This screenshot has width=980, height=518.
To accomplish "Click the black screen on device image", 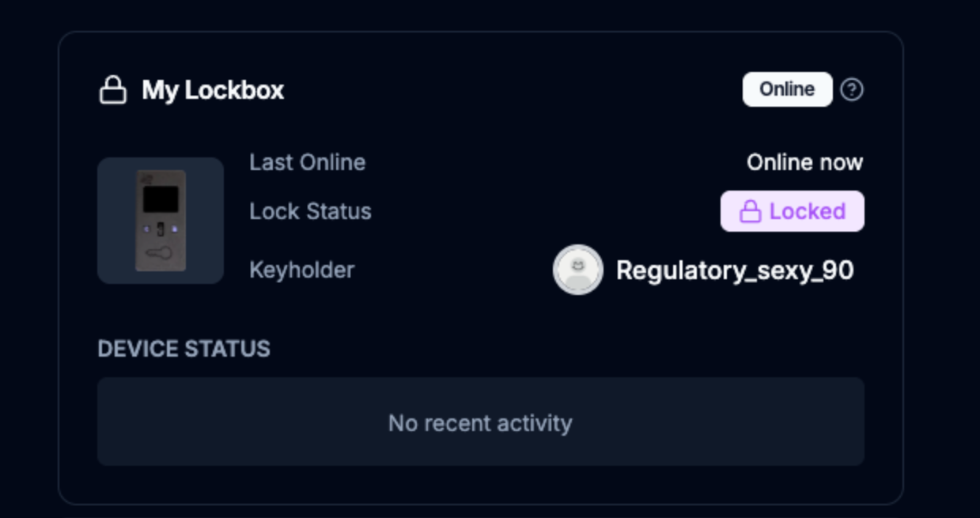I will coord(160,199).
